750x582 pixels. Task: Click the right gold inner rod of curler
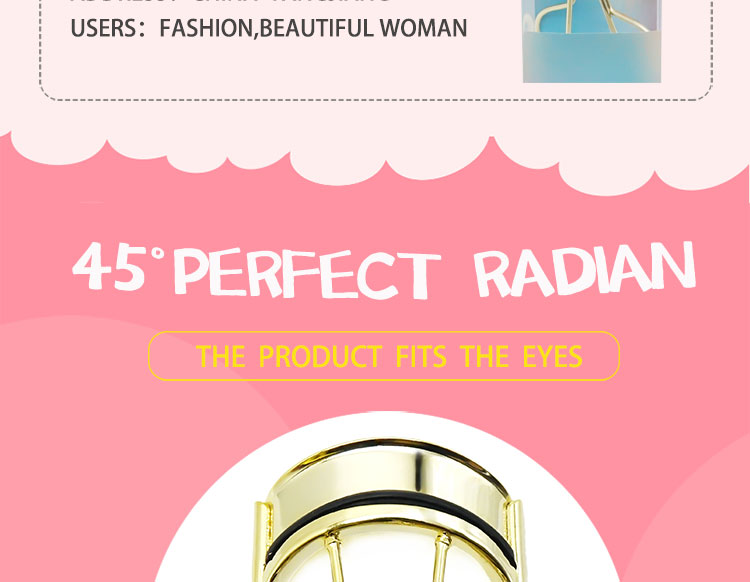point(441,557)
